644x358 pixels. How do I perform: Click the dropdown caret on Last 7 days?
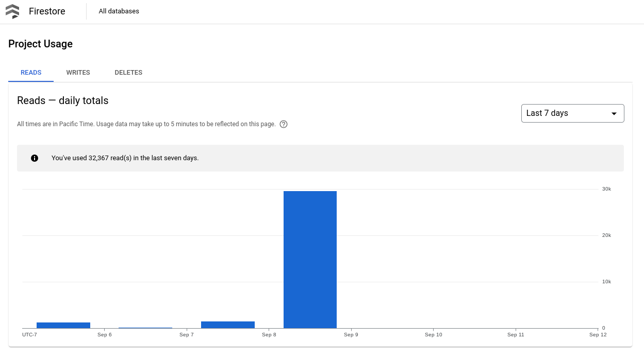click(x=614, y=113)
